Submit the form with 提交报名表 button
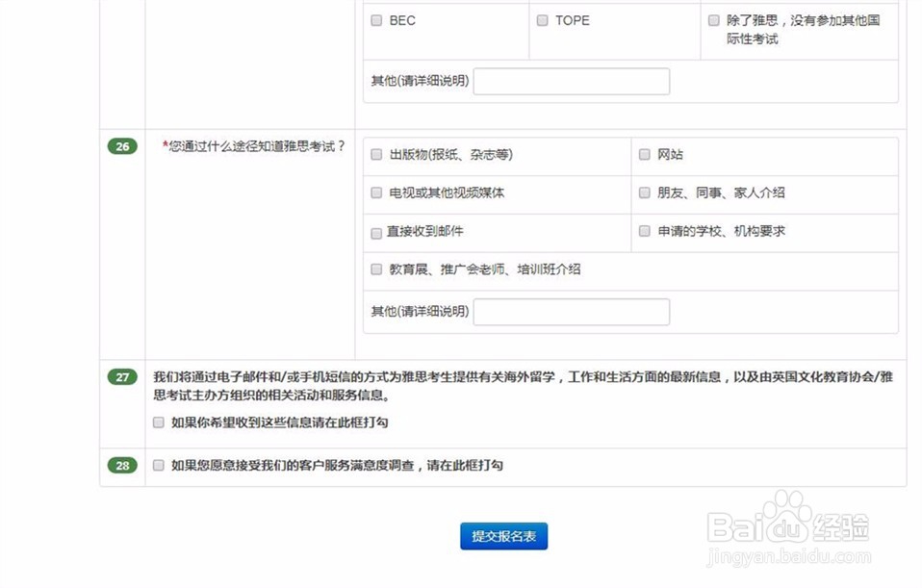This screenshot has width=922, height=588. pyautogui.click(x=504, y=536)
